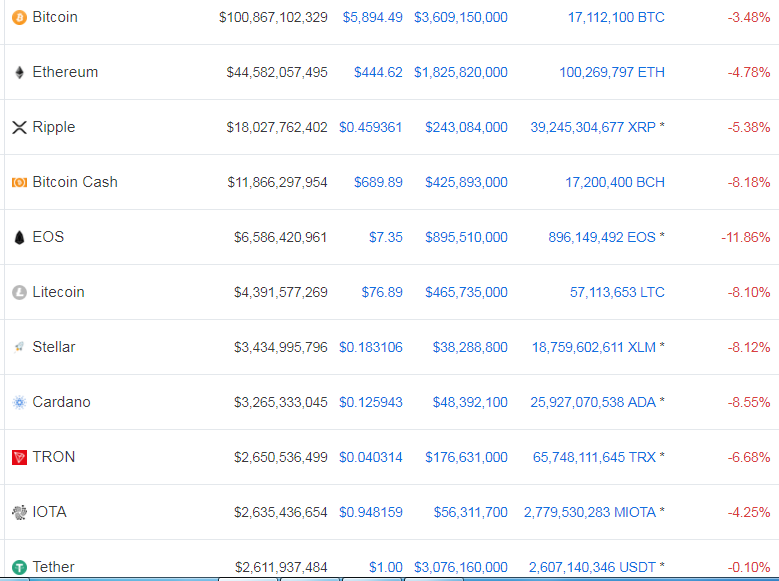The image size is (779, 581).
Task: Open the Litecoin coin name link
Action: pyautogui.click(x=59, y=292)
